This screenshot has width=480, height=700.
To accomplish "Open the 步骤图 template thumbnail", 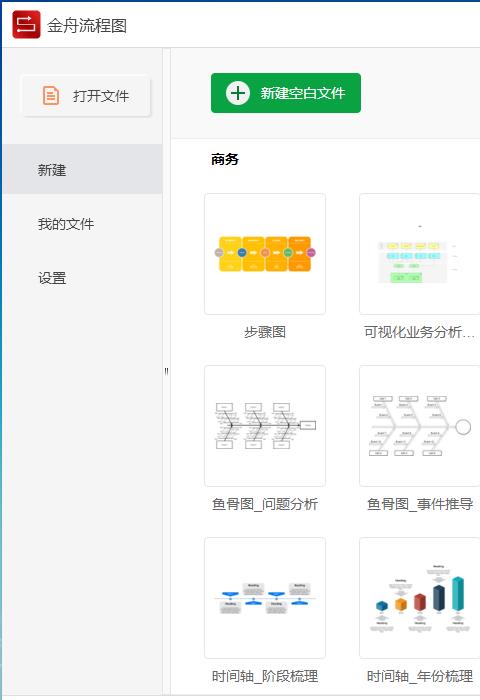I will (x=265, y=254).
